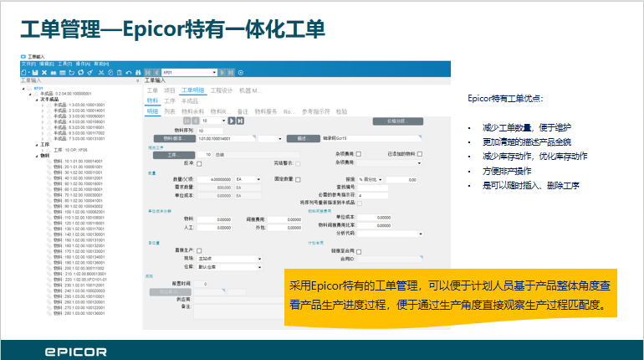Go to first job record in toolbar
Viewport: 644px width, 360px height.
pyautogui.click(x=148, y=72)
